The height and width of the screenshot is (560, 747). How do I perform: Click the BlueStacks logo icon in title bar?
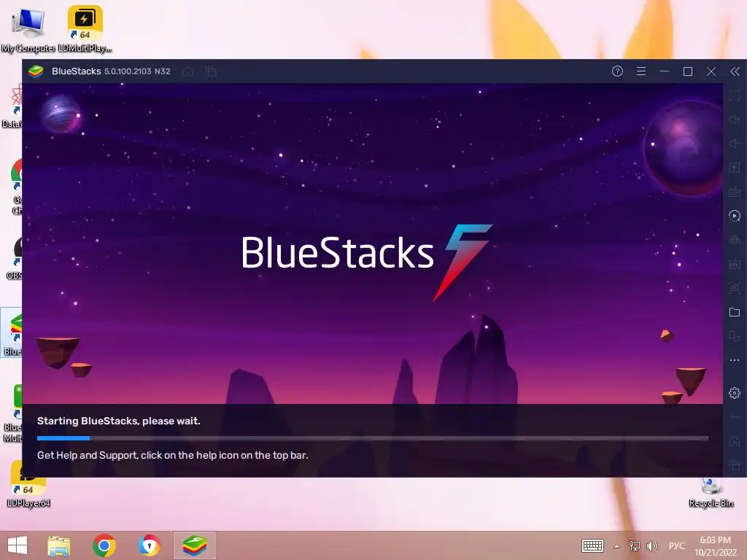click(36, 71)
